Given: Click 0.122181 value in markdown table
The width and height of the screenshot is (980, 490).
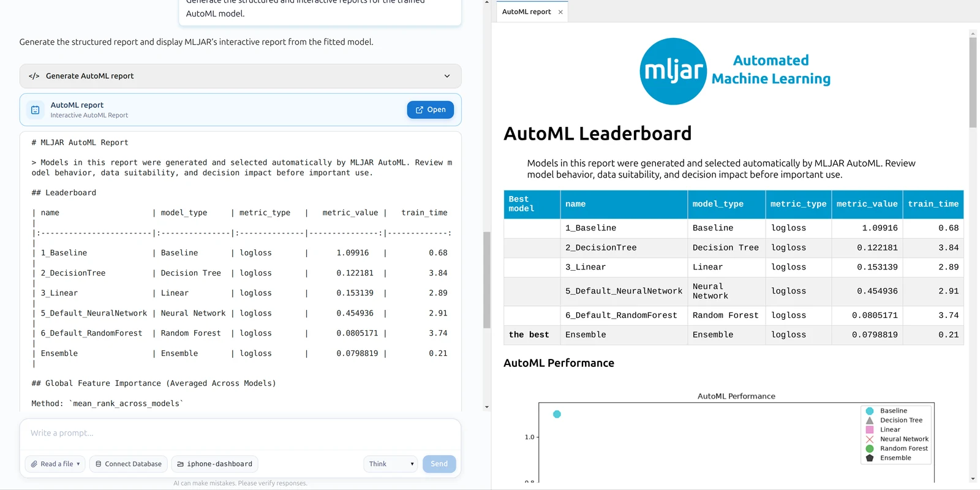Looking at the screenshot, I should 355,273.
